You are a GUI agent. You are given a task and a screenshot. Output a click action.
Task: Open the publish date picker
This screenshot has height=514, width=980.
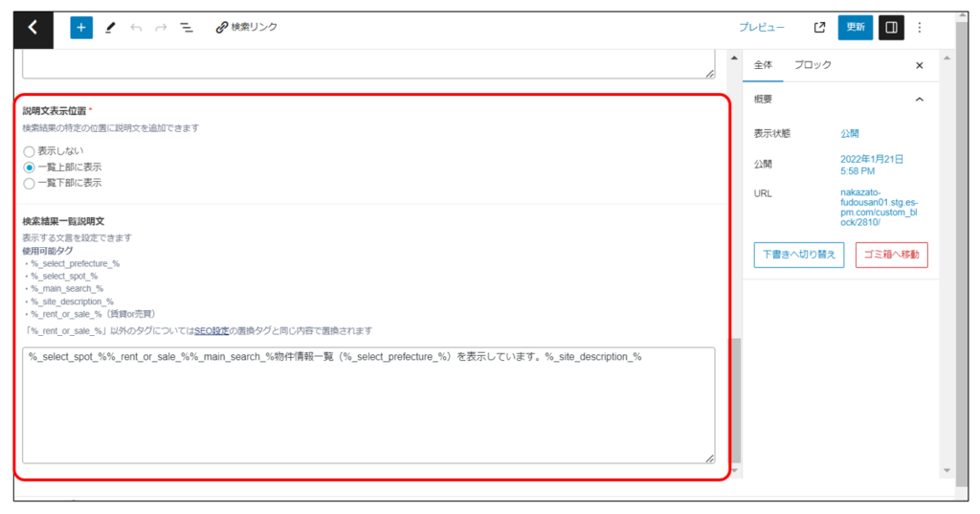coord(871,165)
